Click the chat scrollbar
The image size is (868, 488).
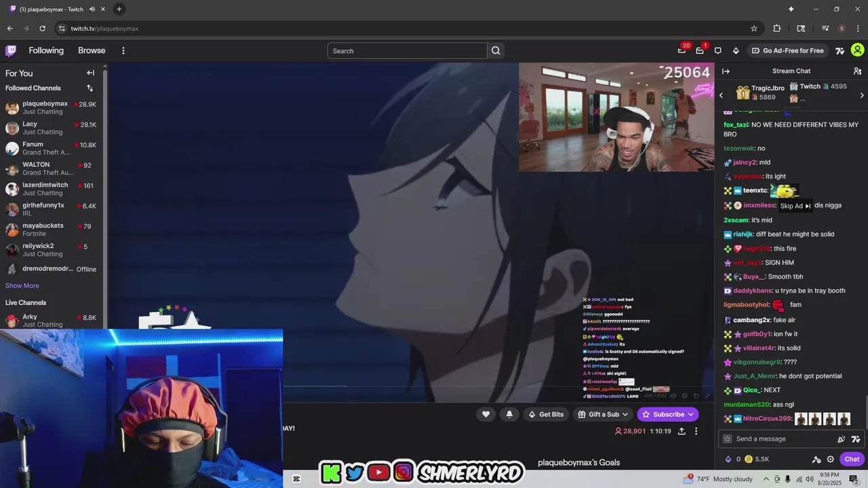coord(865,411)
